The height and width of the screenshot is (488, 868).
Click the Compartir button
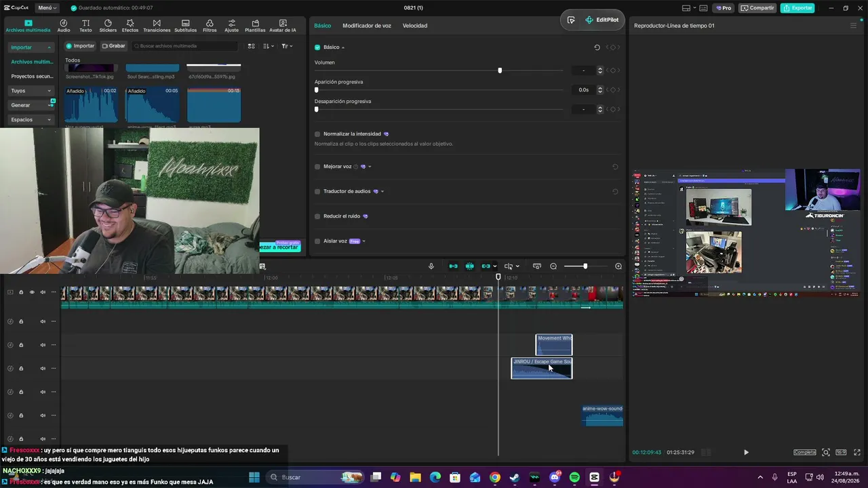click(757, 8)
